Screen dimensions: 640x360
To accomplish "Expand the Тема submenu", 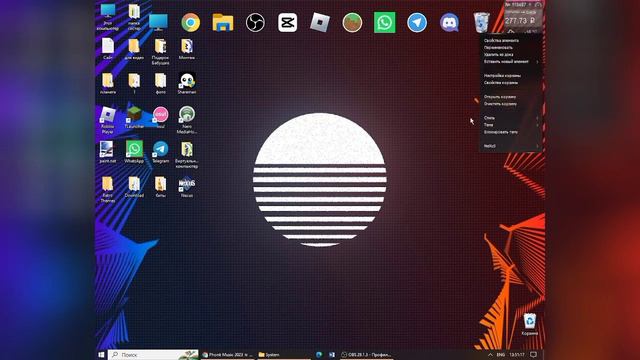I will coord(510,125).
